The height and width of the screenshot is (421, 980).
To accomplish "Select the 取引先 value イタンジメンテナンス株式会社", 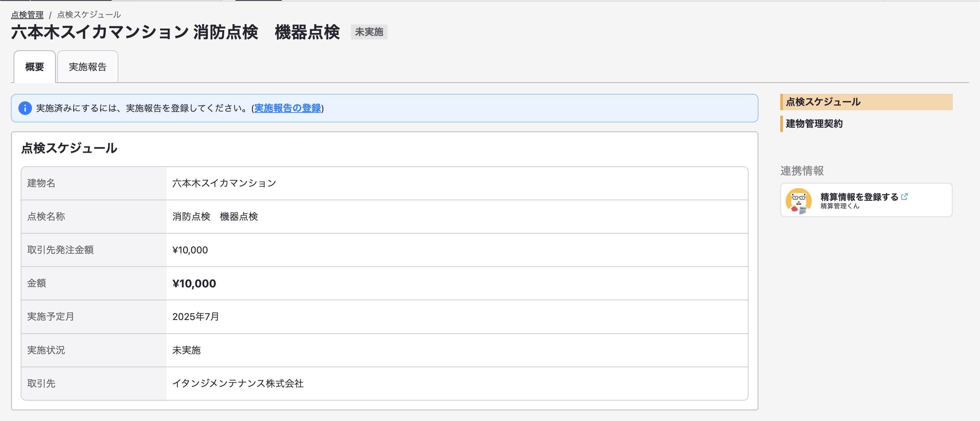I will (238, 383).
